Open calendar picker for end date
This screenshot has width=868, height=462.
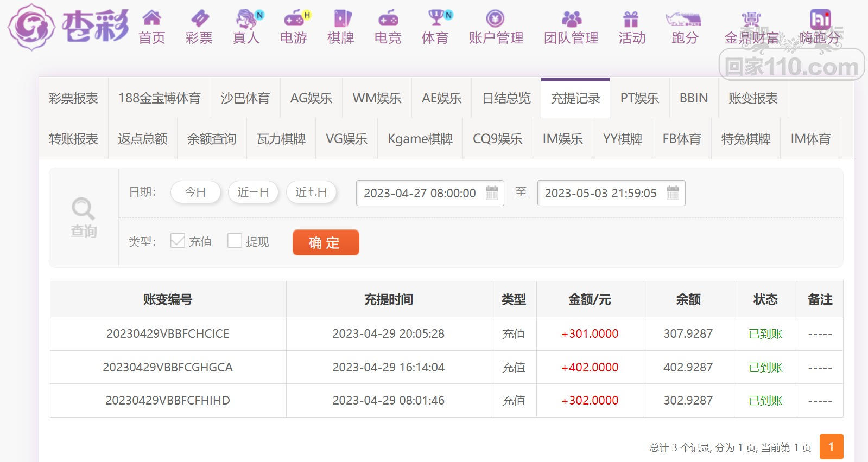click(673, 193)
